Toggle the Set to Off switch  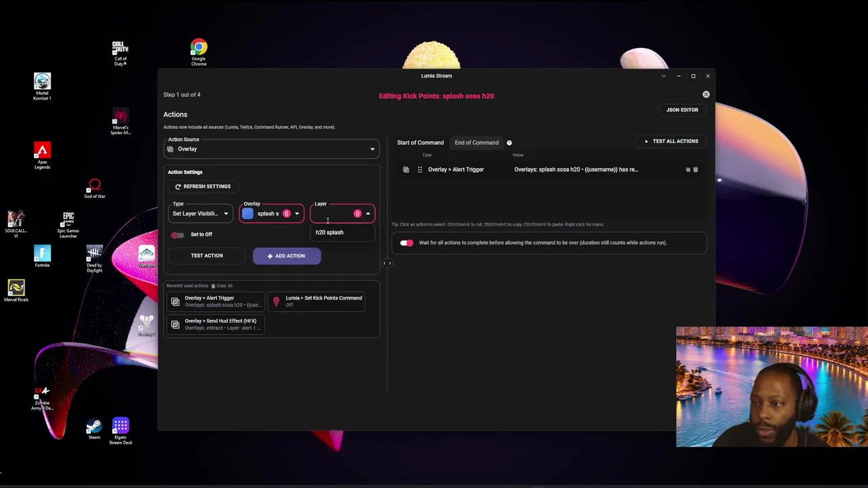(178, 235)
